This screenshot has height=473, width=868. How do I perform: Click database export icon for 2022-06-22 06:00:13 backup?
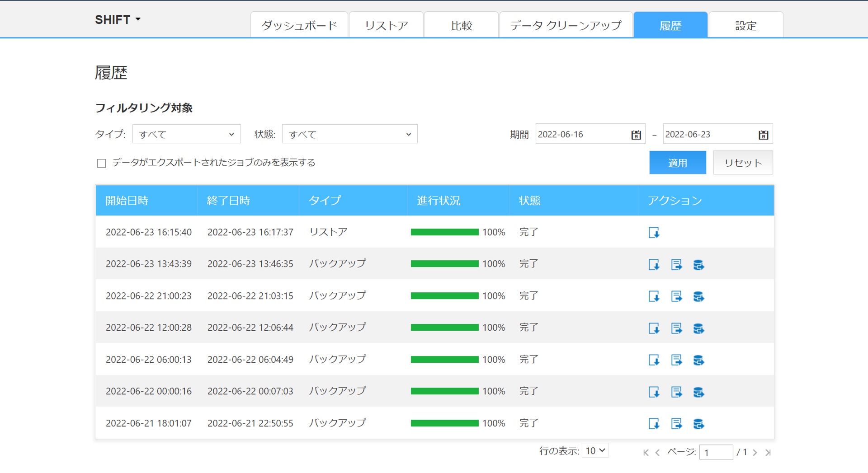click(x=698, y=360)
